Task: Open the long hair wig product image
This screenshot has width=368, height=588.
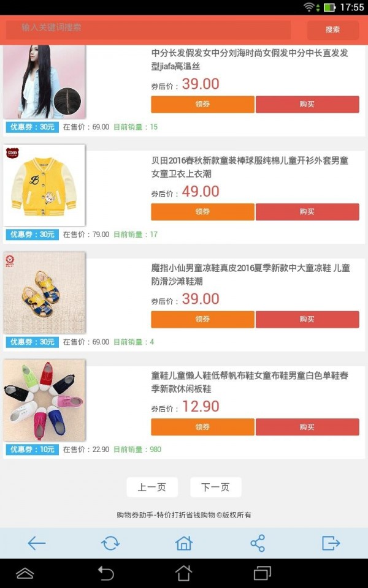Action: click(x=44, y=81)
